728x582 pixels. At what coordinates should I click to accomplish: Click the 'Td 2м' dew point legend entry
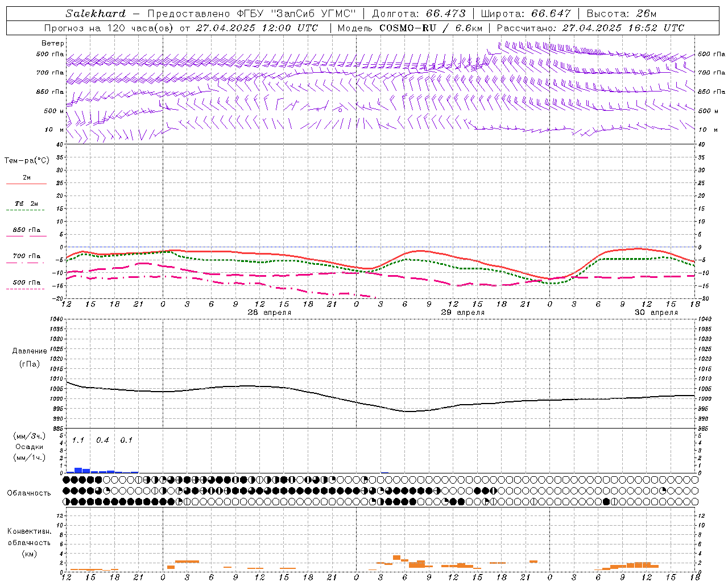click(27, 203)
